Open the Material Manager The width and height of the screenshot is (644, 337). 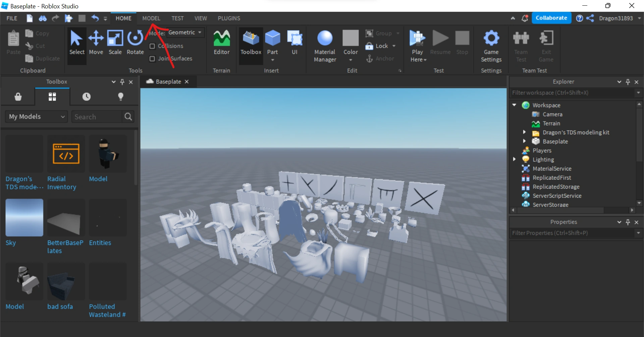(325, 46)
